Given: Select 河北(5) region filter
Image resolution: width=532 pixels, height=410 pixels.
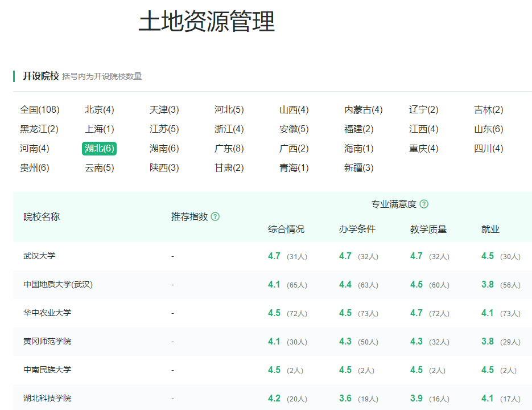Looking at the screenshot, I should [x=229, y=110].
